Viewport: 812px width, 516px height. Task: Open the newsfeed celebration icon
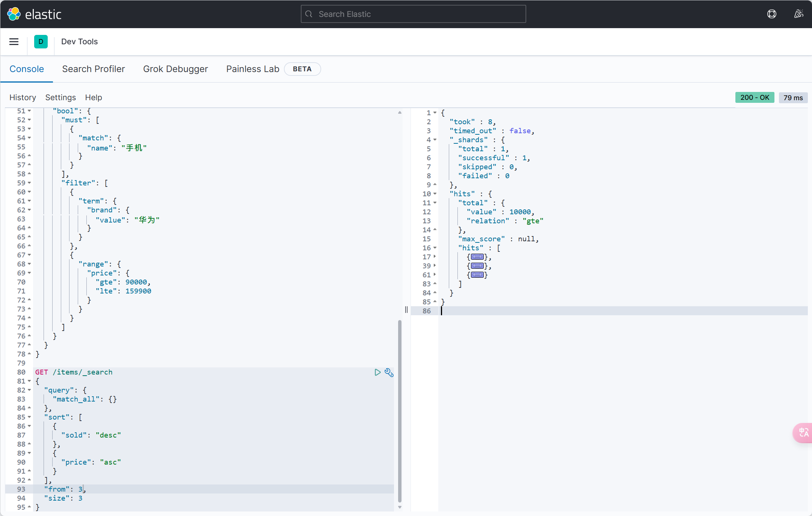coord(798,14)
